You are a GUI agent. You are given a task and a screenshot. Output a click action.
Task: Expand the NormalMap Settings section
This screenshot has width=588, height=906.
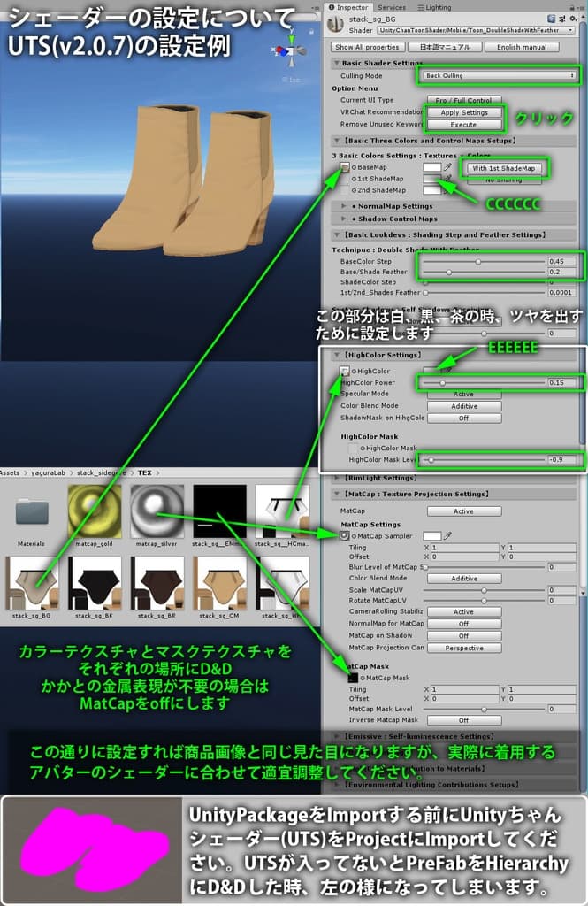[344, 205]
